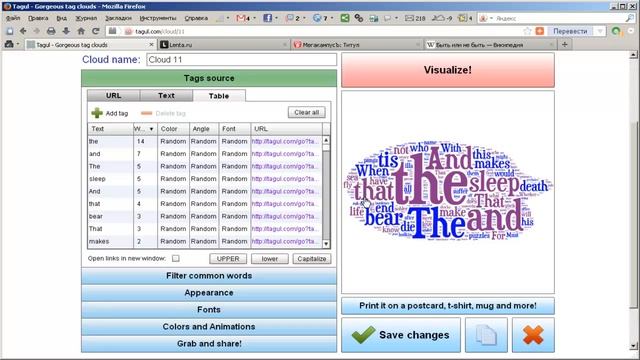Click the search magnifier icon

click(630, 18)
